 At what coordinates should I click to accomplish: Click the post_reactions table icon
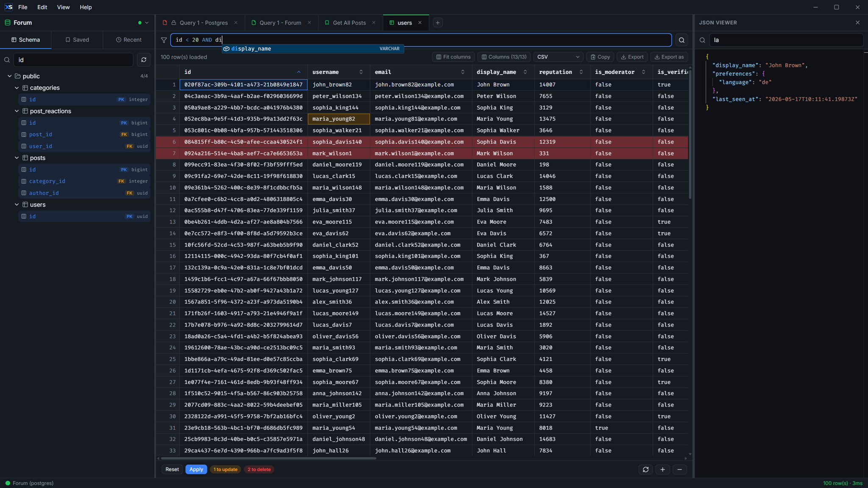click(25, 111)
